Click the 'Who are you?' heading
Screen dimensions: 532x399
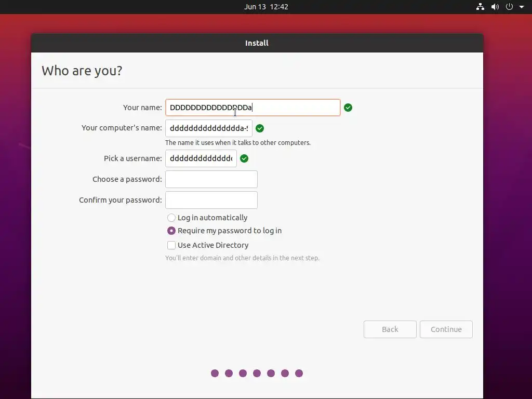[x=82, y=71]
